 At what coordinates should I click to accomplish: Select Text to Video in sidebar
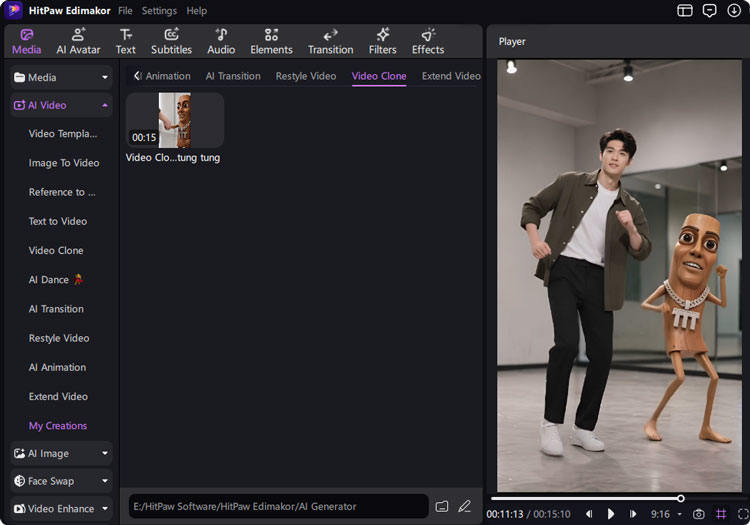click(58, 221)
